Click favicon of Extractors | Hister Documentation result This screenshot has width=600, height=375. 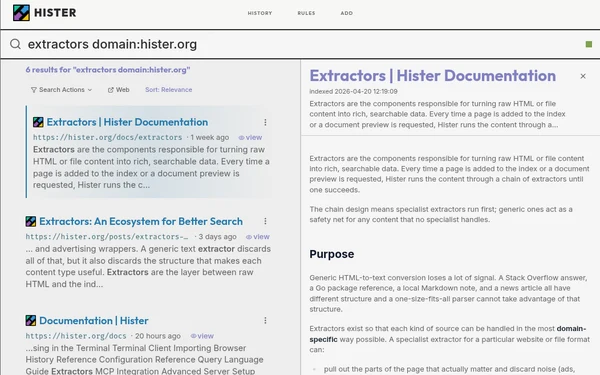[38, 122]
